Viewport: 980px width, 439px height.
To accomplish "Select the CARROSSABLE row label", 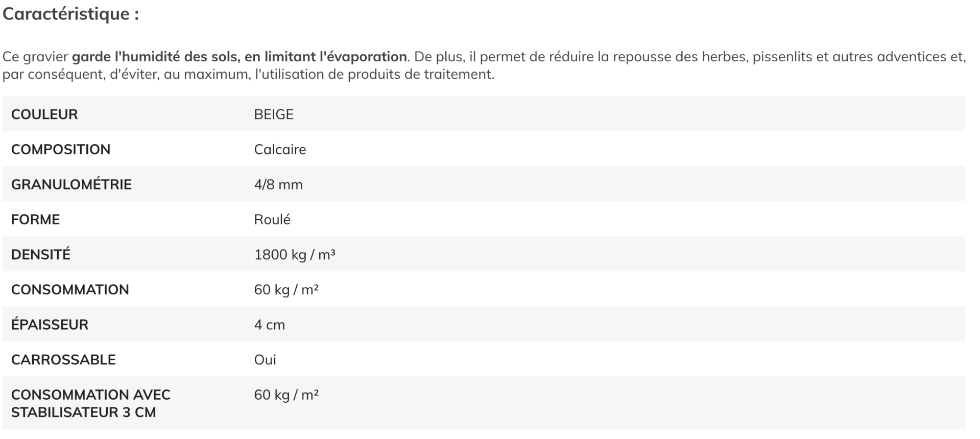I will [63, 360].
